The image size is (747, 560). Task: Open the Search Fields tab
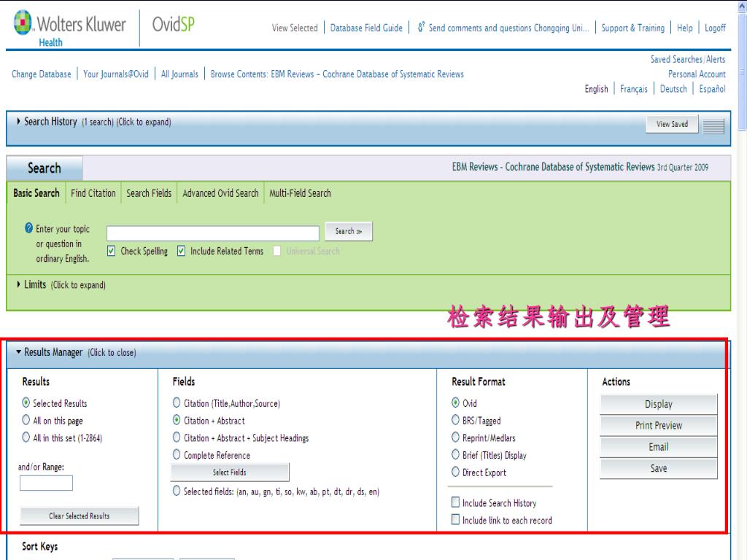tap(149, 192)
